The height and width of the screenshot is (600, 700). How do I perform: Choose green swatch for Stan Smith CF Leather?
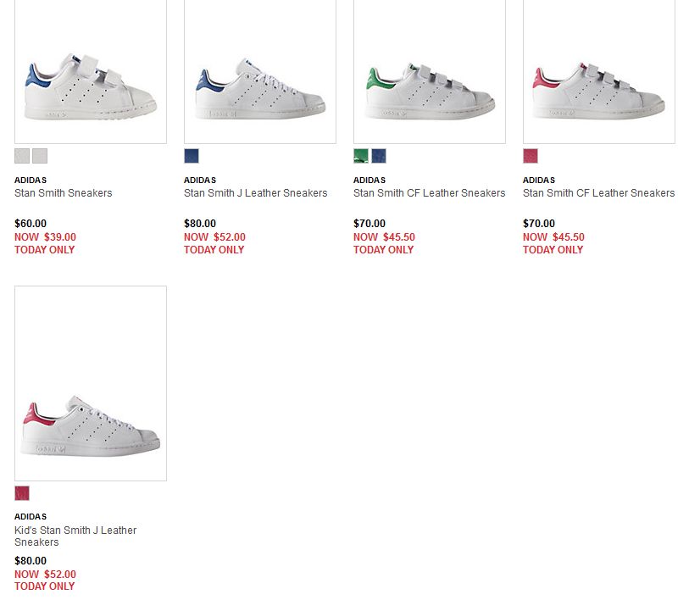coord(361,156)
